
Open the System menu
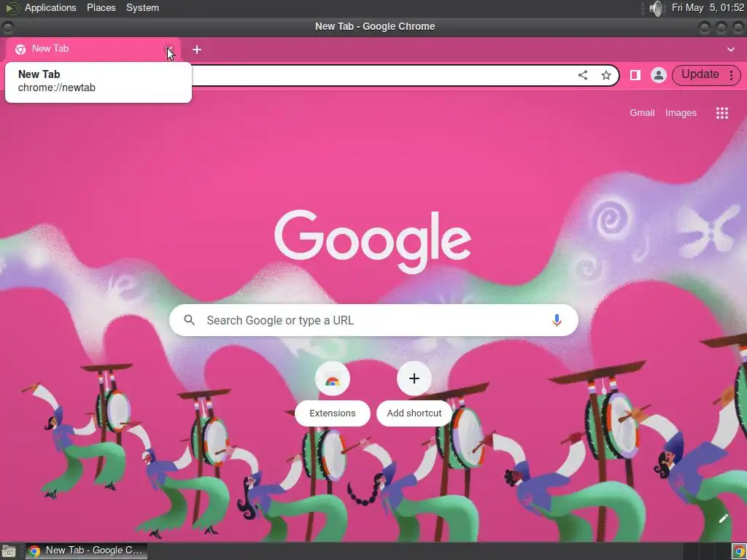point(142,7)
